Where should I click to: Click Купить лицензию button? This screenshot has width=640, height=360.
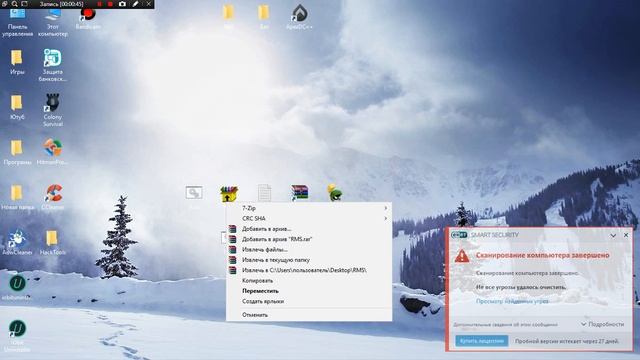(482, 341)
